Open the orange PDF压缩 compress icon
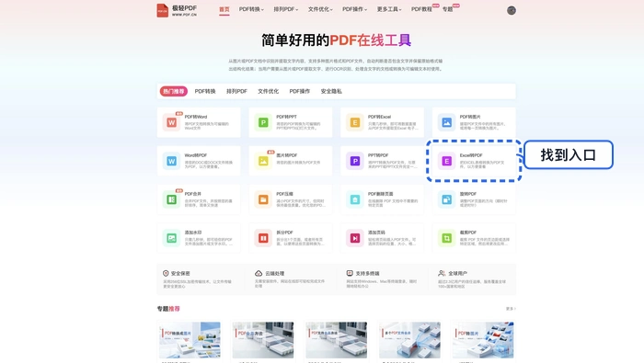Image resolution: width=644 pixels, height=363 pixels. (x=263, y=199)
